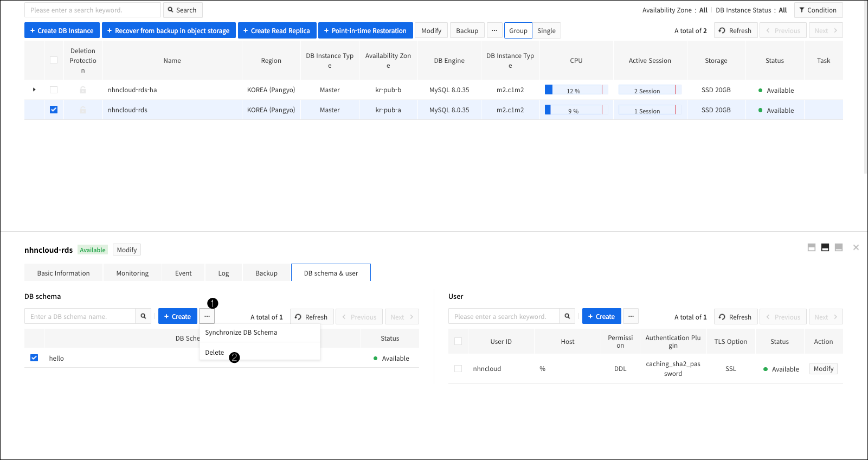Focus the top search keyword field
868x460 pixels.
coord(93,10)
